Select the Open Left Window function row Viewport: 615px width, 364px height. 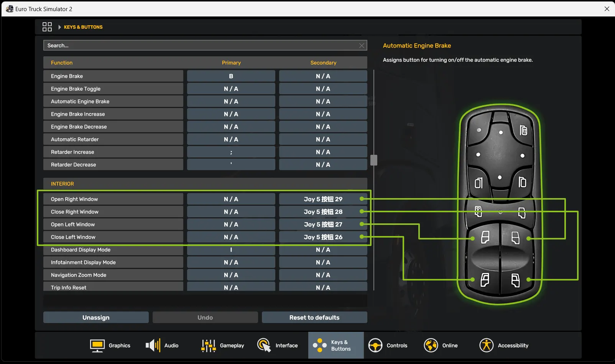pos(113,224)
